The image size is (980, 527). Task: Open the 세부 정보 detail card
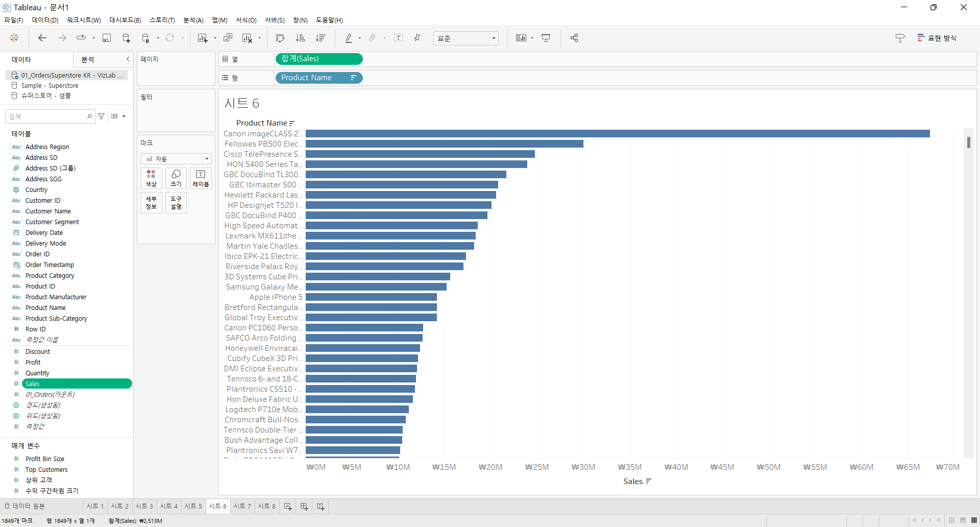151,203
